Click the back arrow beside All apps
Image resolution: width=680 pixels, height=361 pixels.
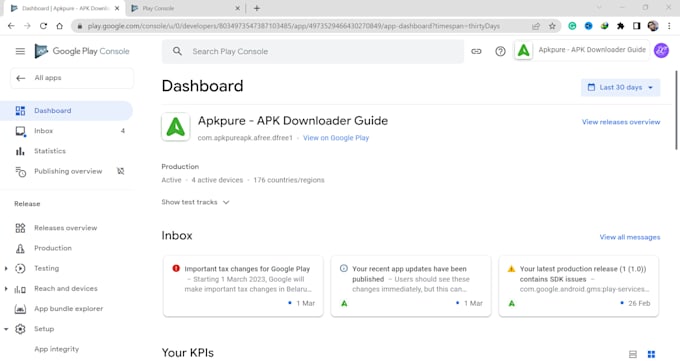(20, 78)
